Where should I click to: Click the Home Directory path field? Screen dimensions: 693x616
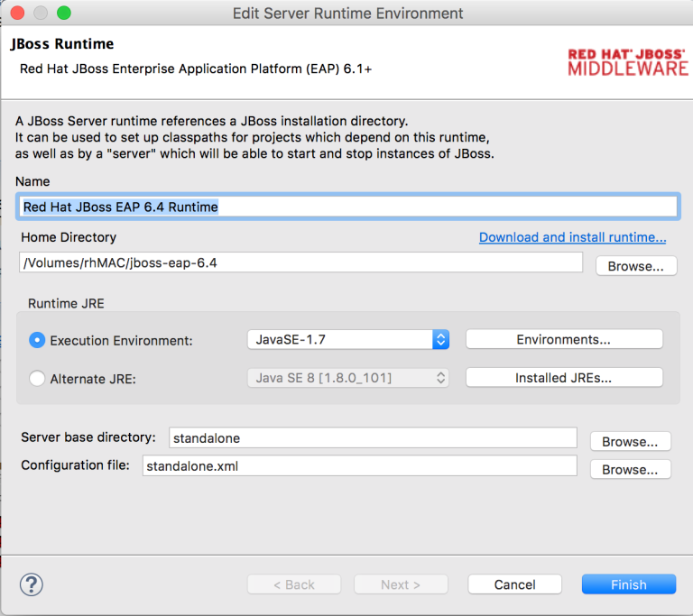pyautogui.click(x=301, y=262)
